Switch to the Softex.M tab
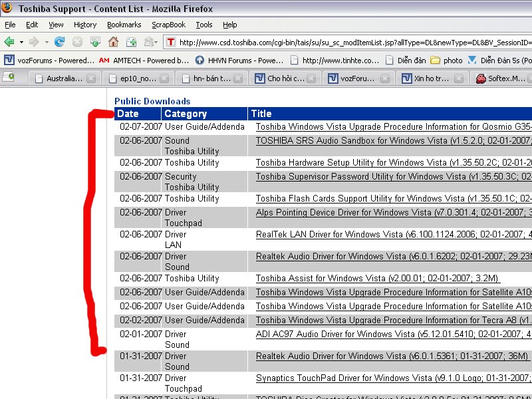 [x=501, y=78]
